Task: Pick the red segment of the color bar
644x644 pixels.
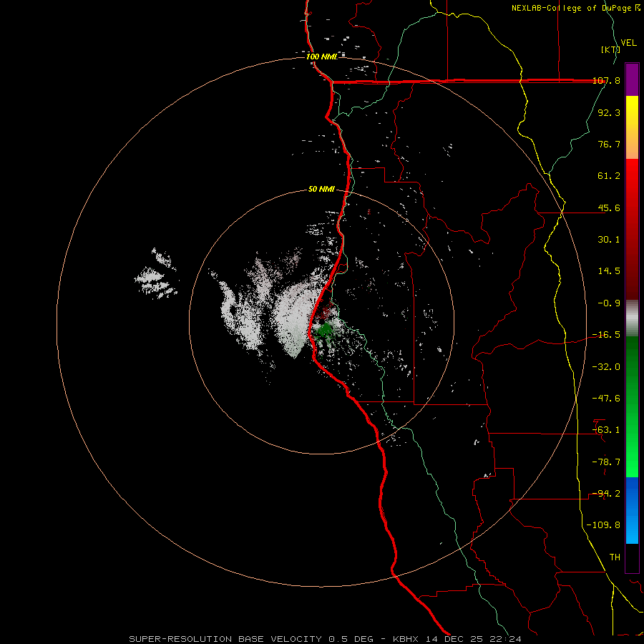Action: tap(632, 229)
